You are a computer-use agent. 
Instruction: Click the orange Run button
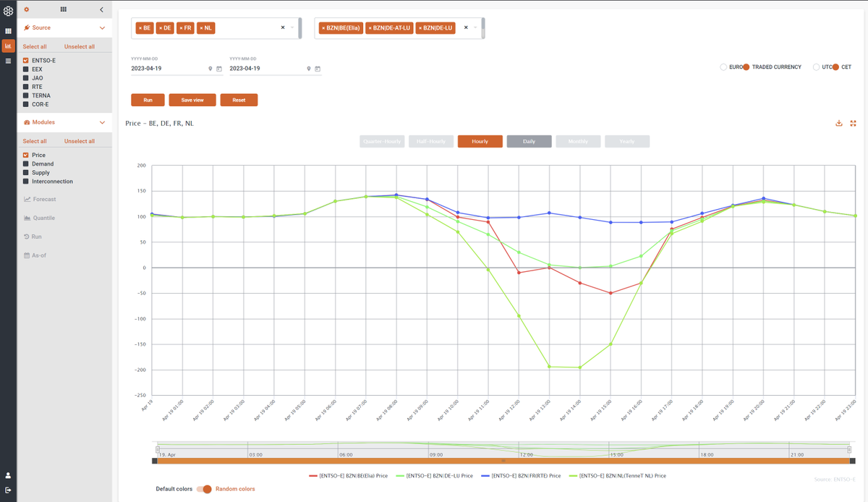point(148,100)
